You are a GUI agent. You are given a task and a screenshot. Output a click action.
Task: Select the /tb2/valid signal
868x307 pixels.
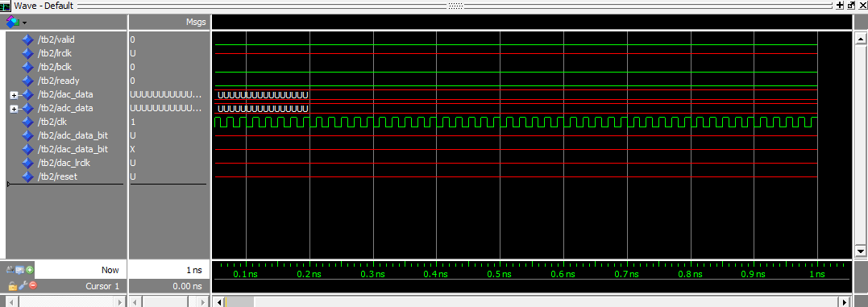click(56, 39)
